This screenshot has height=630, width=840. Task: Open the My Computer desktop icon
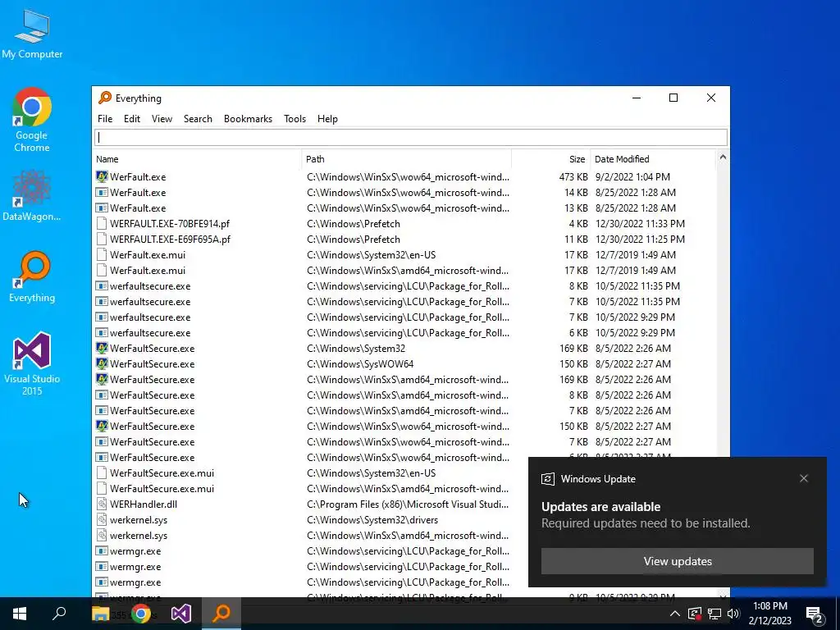click(32, 34)
